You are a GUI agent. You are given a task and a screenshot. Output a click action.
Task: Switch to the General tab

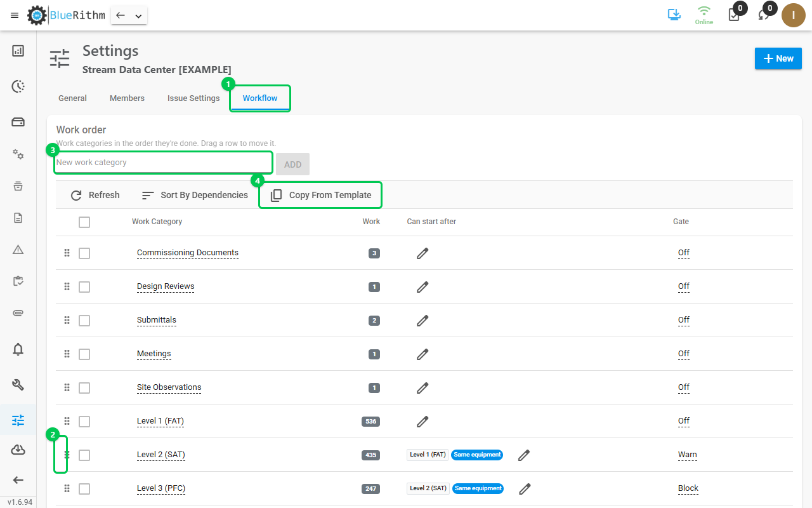pyautogui.click(x=73, y=98)
